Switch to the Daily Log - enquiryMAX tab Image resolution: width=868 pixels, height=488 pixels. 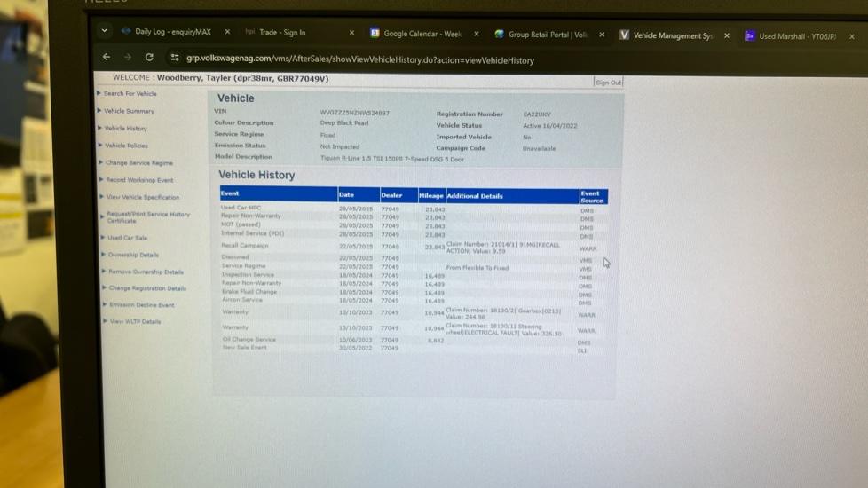[173, 32]
